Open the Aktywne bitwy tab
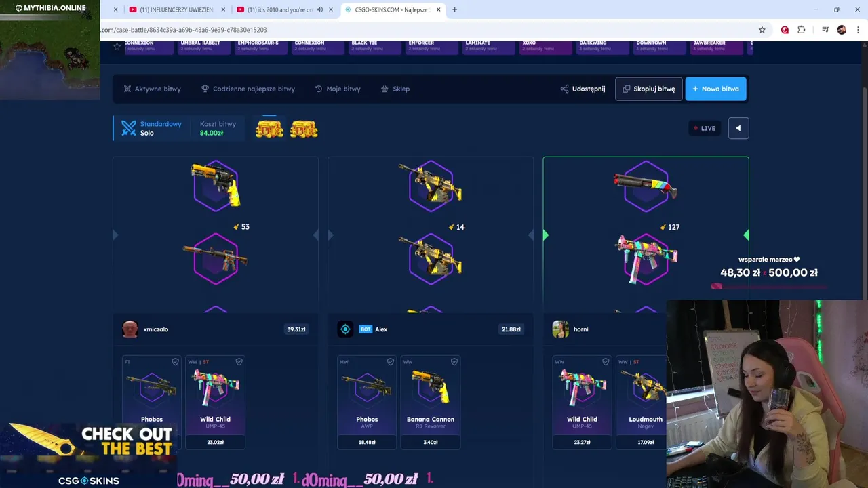The height and width of the screenshot is (488, 868). pos(152,89)
